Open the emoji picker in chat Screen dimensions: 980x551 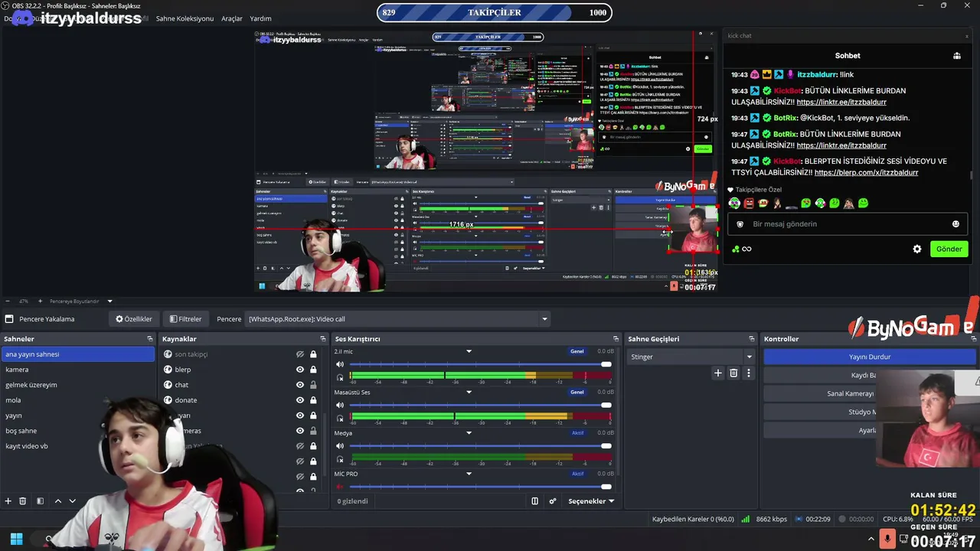coord(955,224)
